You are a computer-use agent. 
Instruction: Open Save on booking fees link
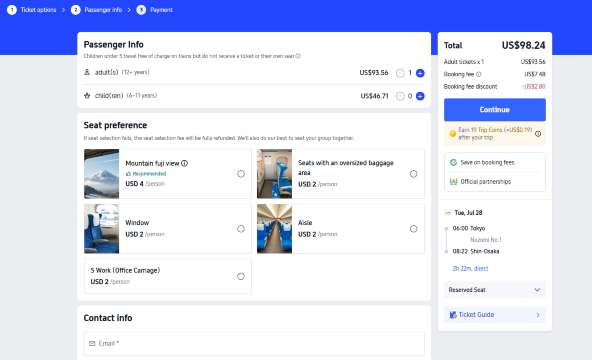(482, 163)
